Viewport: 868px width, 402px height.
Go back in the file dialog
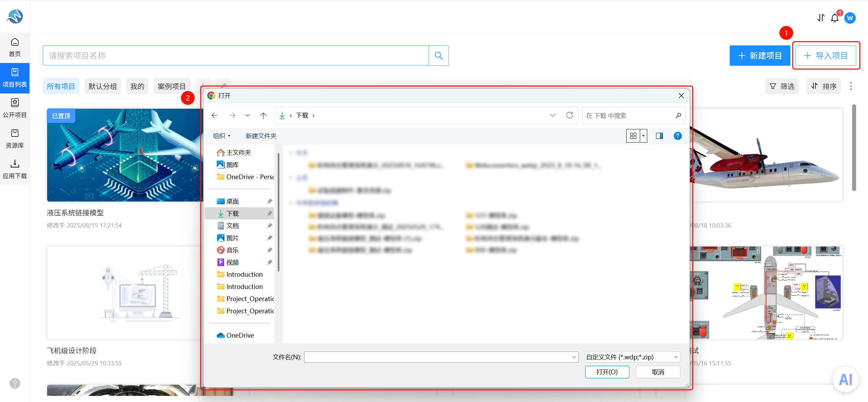click(x=214, y=115)
